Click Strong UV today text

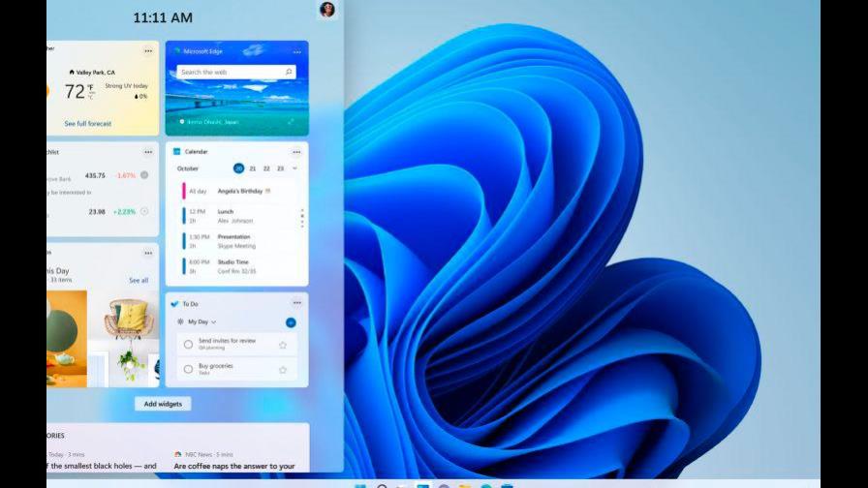pyautogui.click(x=126, y=86)
